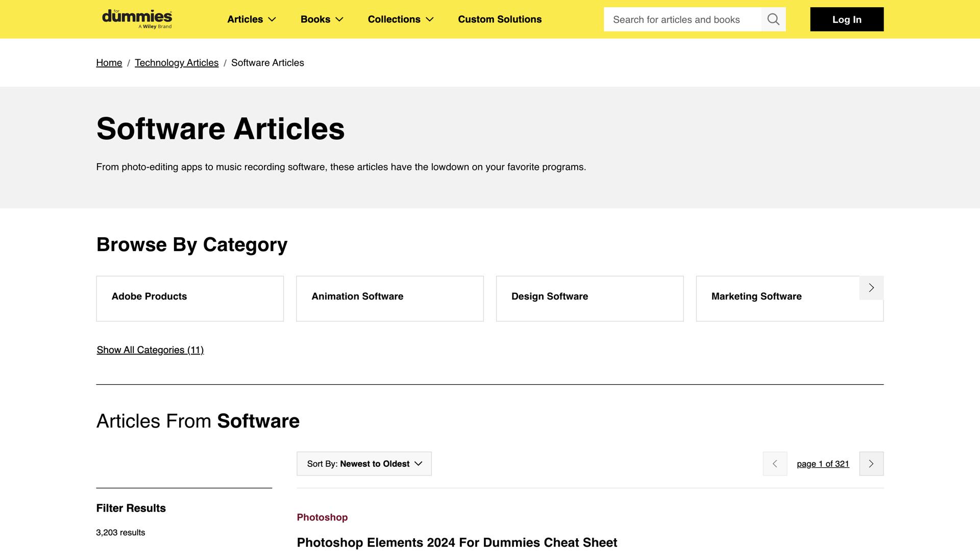Expand the Articles menu chevron

(272, 19)
